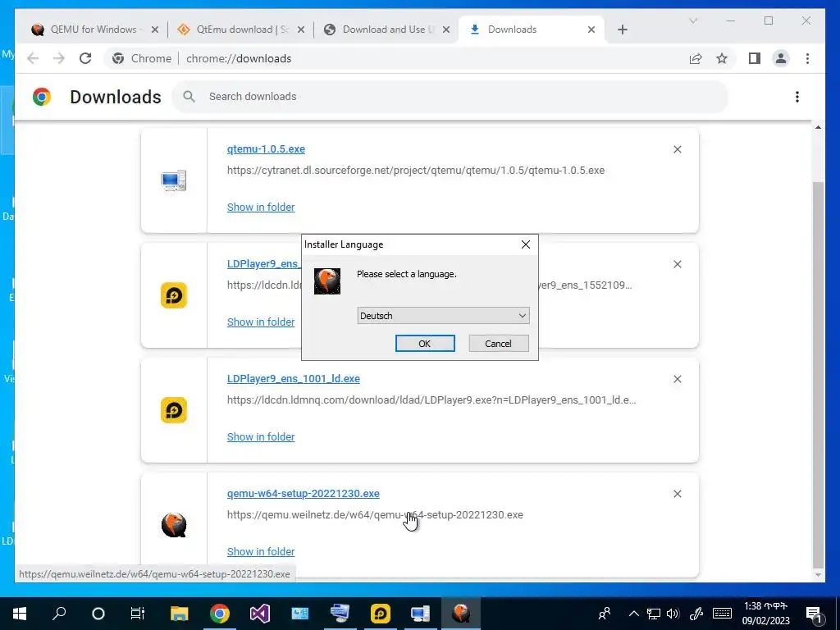840x630 pixels.
Task: Open the Chrome profile avatar menu
Action: (781, 58)
